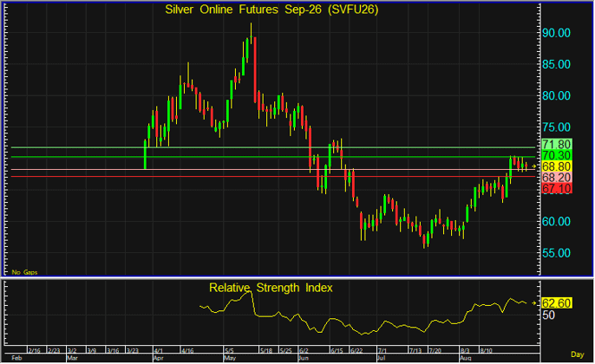Click the 6/15 date label
Image resolution: width=595 pixels, height=364 pixels.
click(x=337, y=351)
